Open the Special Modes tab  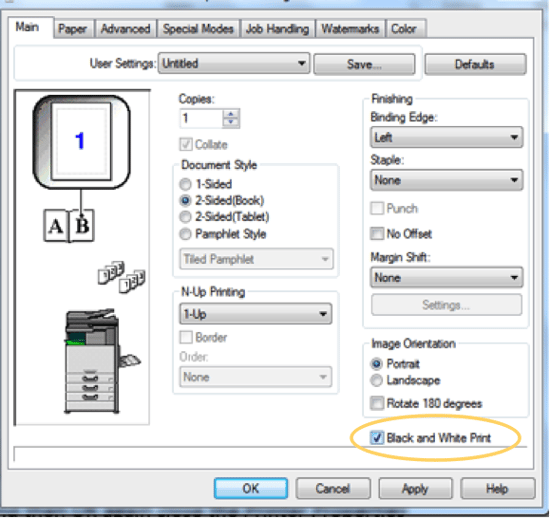pos(198,29)
